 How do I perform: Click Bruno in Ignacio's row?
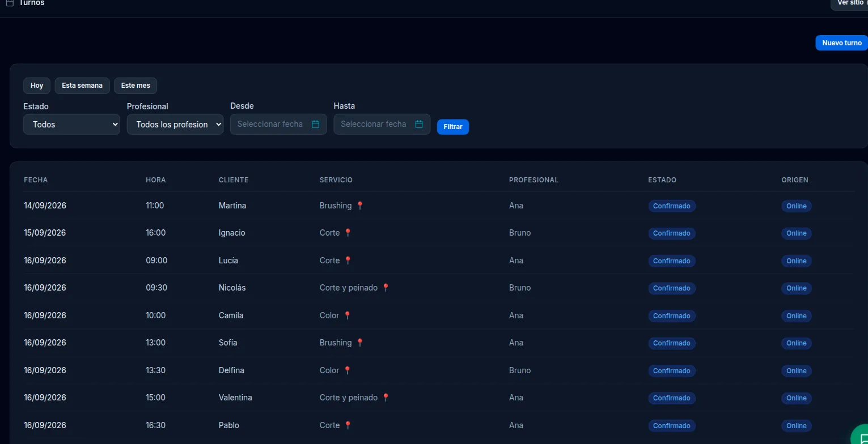point(520,233)
